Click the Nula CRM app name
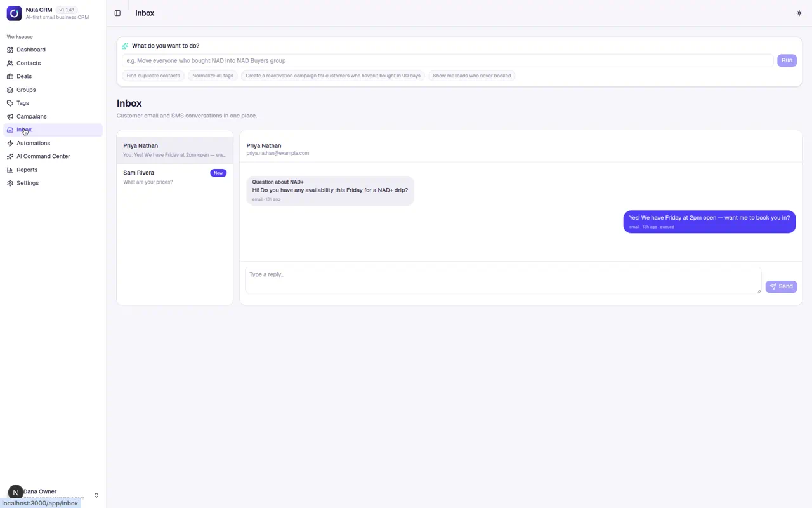 [x=39, y=10]
